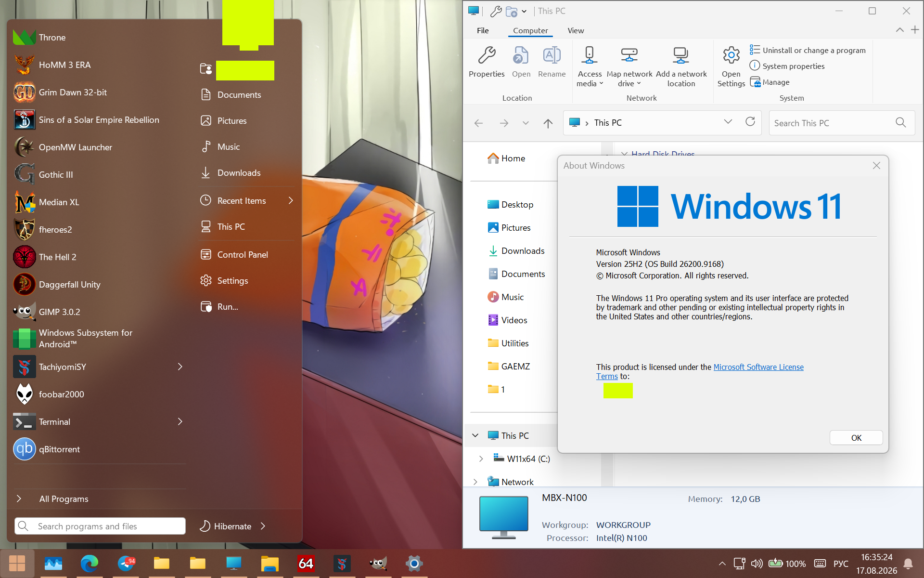Open the Customize Quick Access Toolbar dropdown
Screen dimensions: 924x578
click(524, 11)
